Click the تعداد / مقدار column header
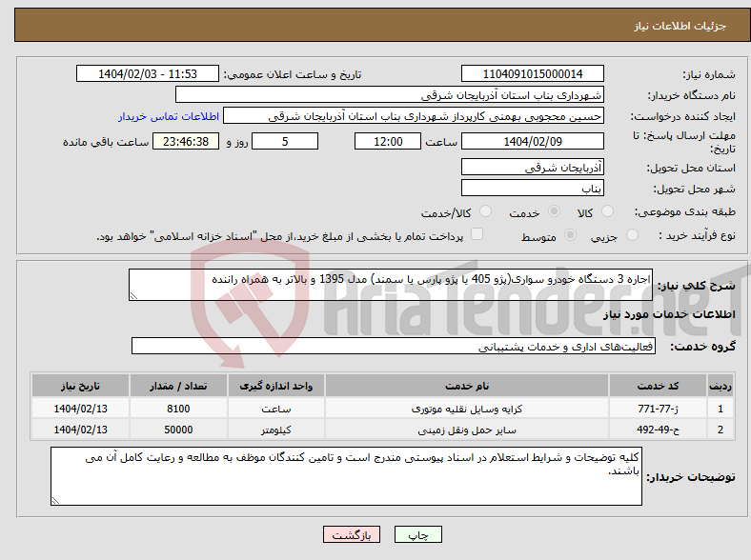Screen dimensions: 751x560 coord(178,386)
